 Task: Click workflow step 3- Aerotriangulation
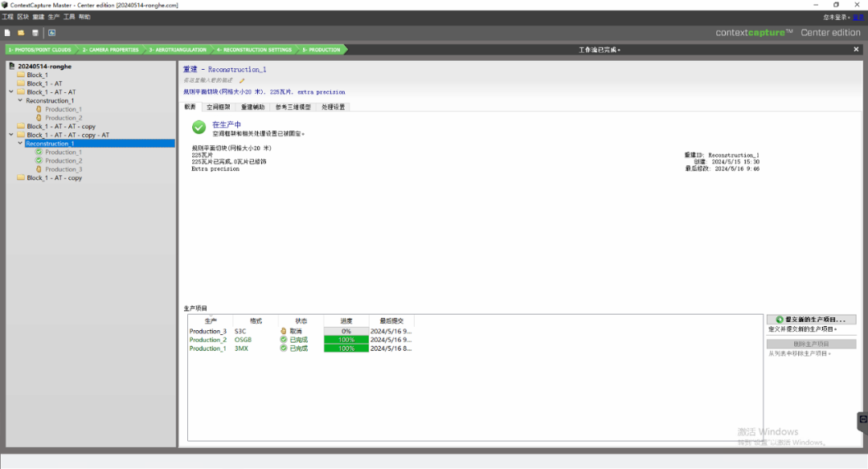point(177,50)
